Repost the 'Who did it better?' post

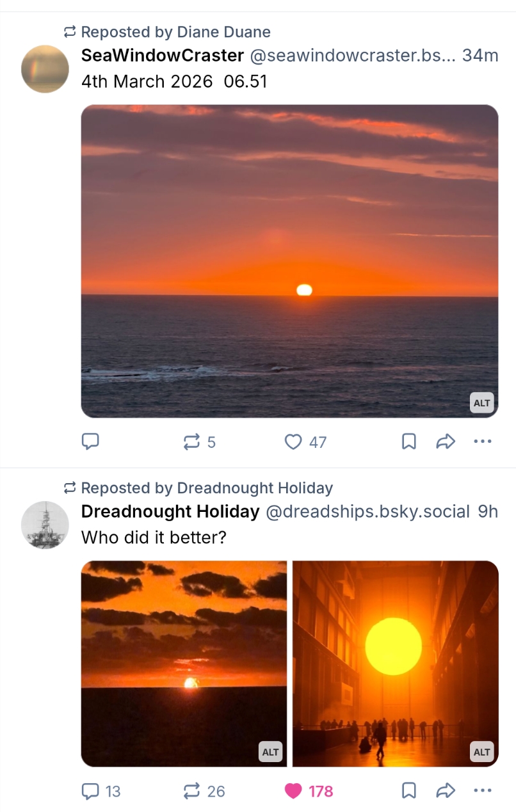pyautogui.click(x=191, y=792)
